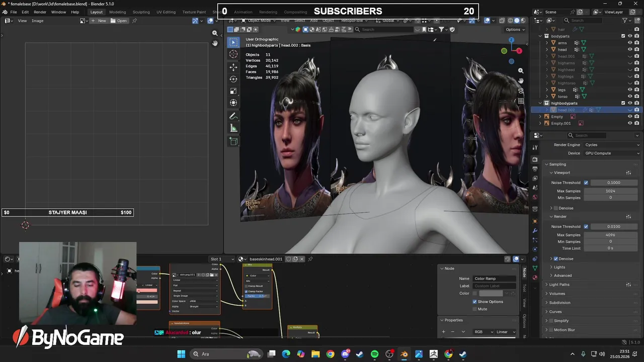This screenshot has width=644, height=362.
Task: Uncheck the Render Denoise checkbox
Action: coord(556,258)
